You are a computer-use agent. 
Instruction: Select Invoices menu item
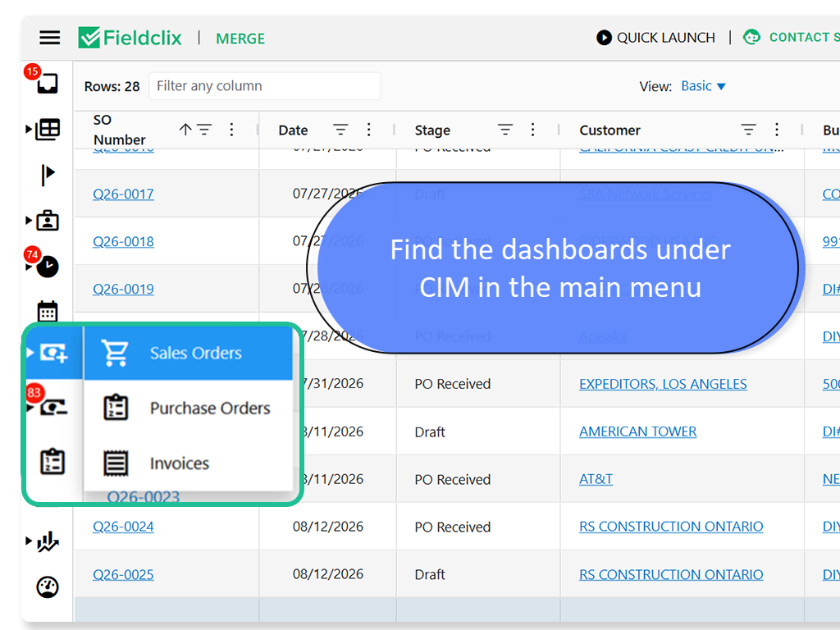[189, 463]
